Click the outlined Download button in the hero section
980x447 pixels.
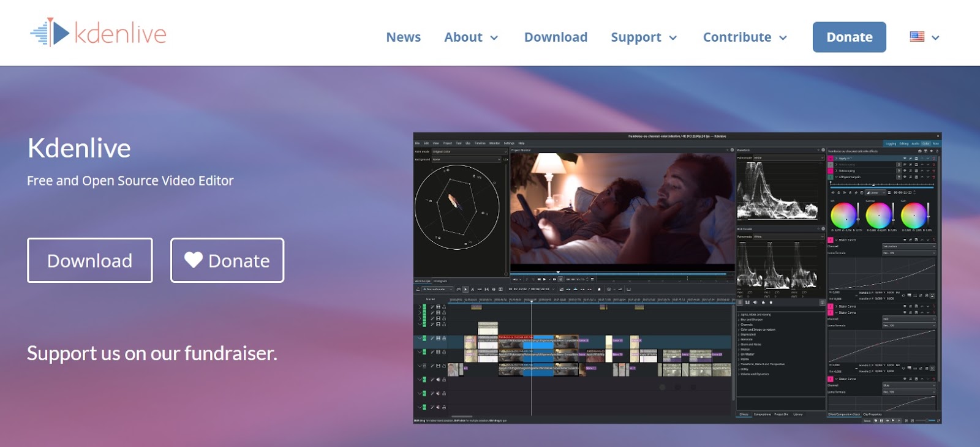(90, 260)
